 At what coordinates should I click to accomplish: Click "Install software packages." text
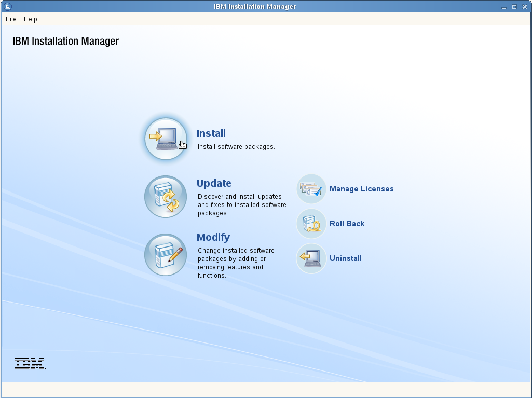click(x=236, y=146)
